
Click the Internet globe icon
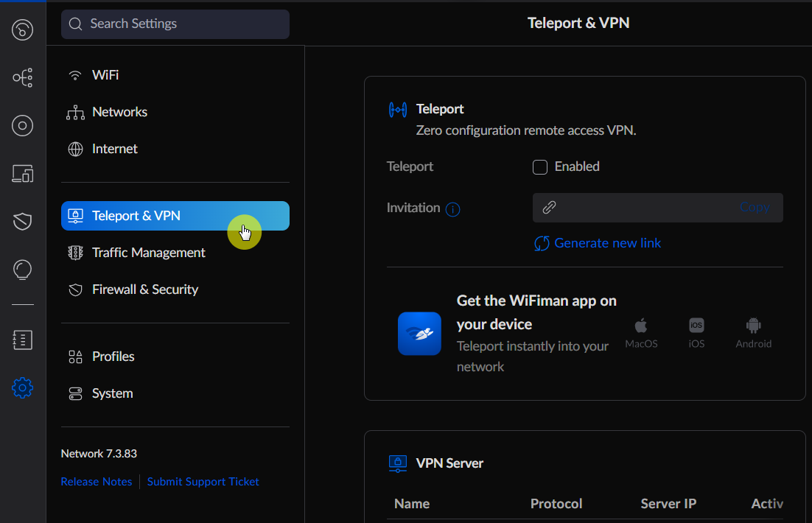click(76, 149)
